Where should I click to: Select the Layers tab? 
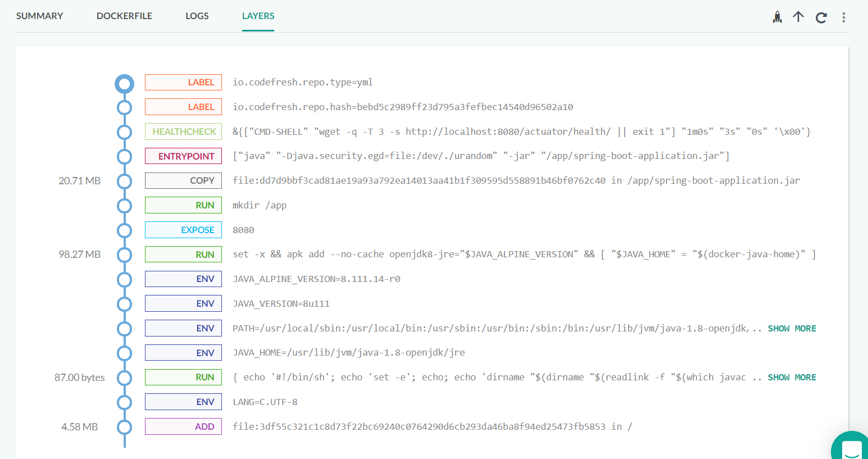point(258,16)
